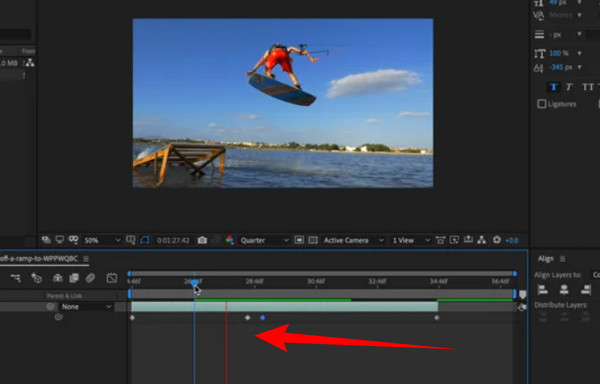Click the mask and shape path visibility icon

[73, 240]
